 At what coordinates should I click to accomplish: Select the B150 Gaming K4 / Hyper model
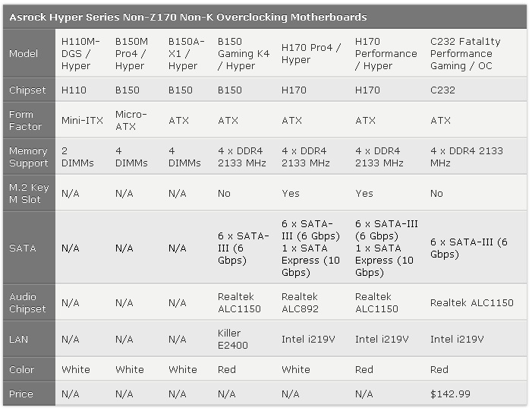244,54
